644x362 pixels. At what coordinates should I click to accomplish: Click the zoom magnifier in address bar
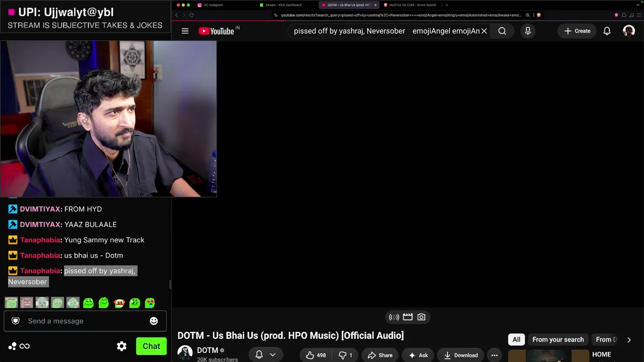528,15
